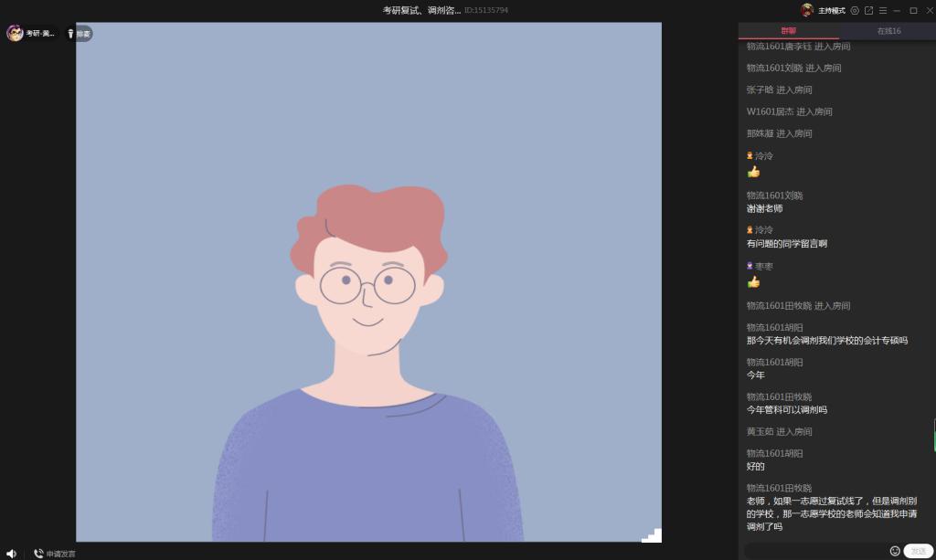936x560 pixels.
Task: Click the thumbs-up emoji under 枣枣
Action: 753,281
